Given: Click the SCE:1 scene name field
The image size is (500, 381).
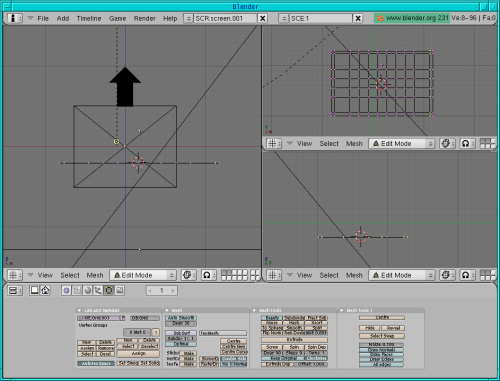Looking at the screenshot, I should pyautogui.click(x=320, y=18).
